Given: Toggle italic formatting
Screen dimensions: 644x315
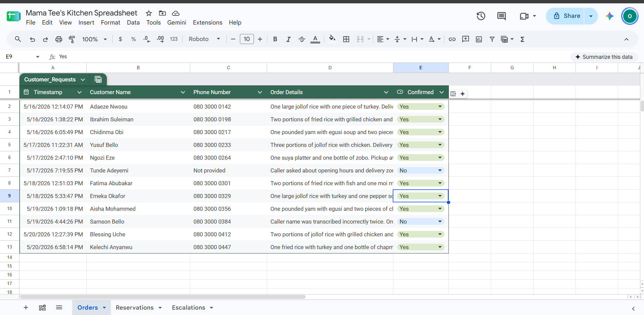Looking at the screenshot, I should pos(288,39).
